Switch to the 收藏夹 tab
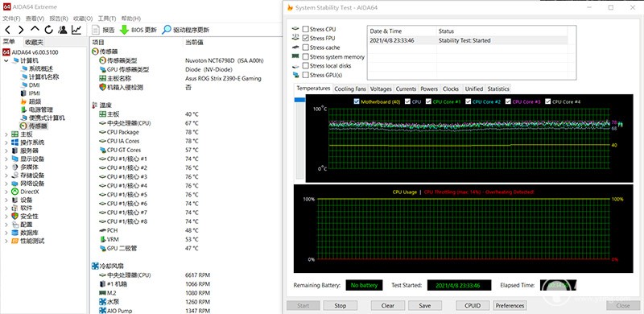644x314 pixels. (34, 42)
